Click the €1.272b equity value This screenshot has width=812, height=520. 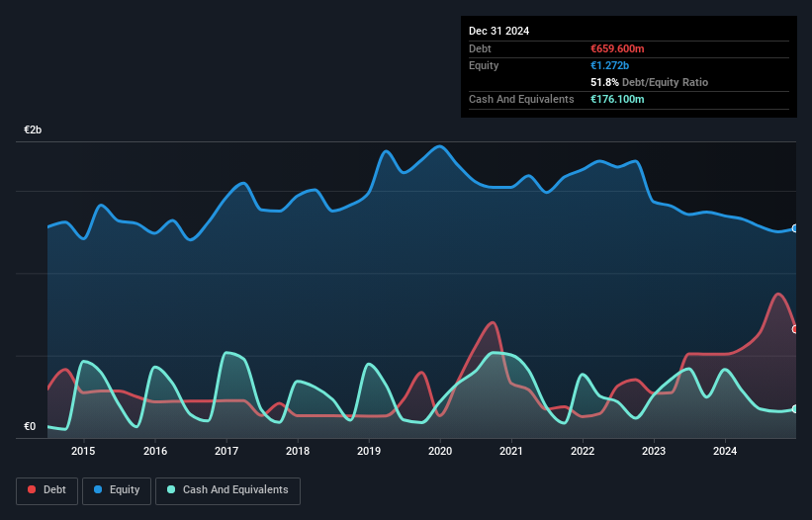tap(609, 65)
